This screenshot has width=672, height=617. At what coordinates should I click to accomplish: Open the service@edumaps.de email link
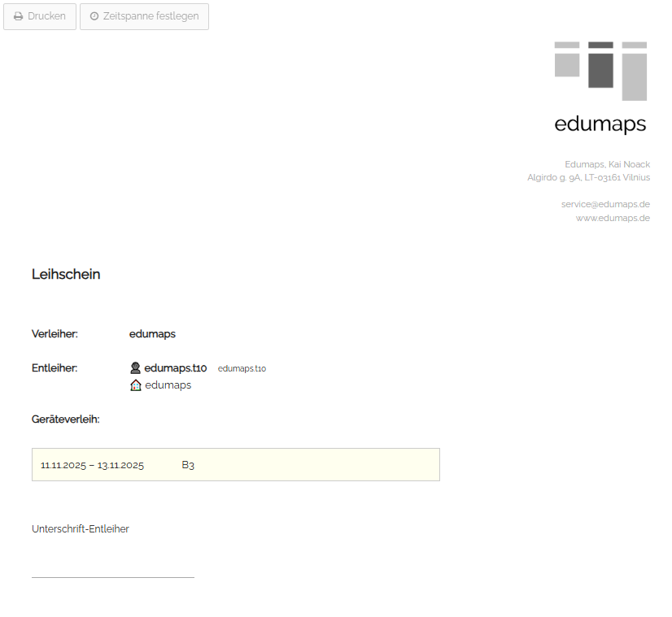[605, 204]
